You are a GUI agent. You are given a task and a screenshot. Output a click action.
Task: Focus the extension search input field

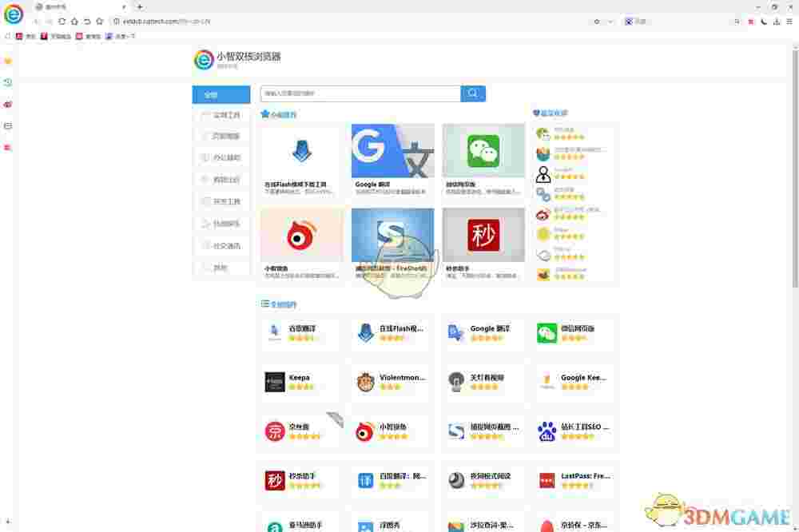(360, 93)
